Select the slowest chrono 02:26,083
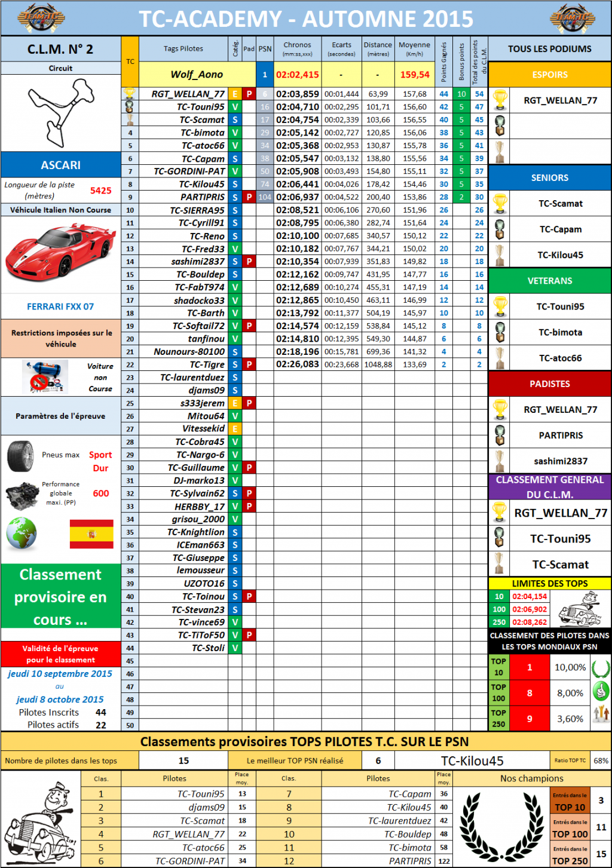Screen dimensions: 612x868 pos(298,364)
